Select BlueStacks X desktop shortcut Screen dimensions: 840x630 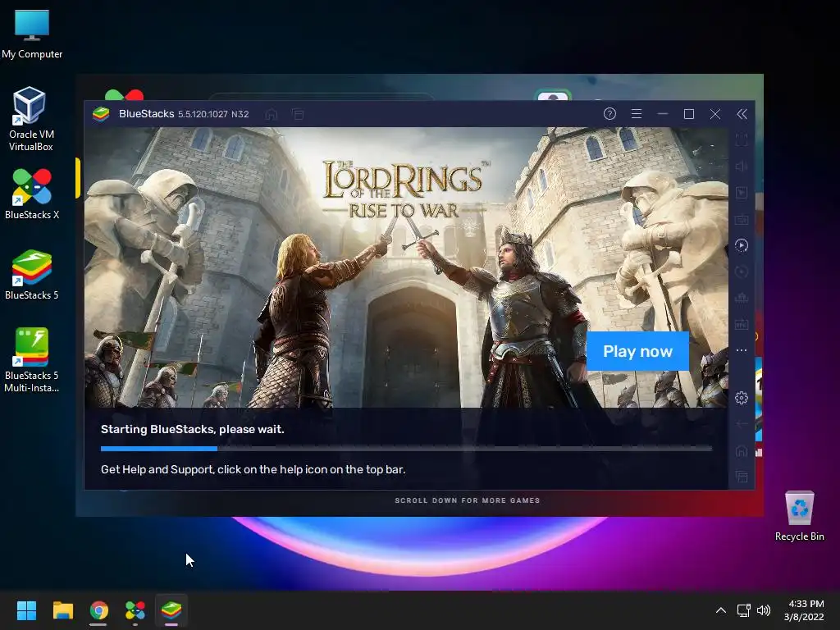click(32, 194)
